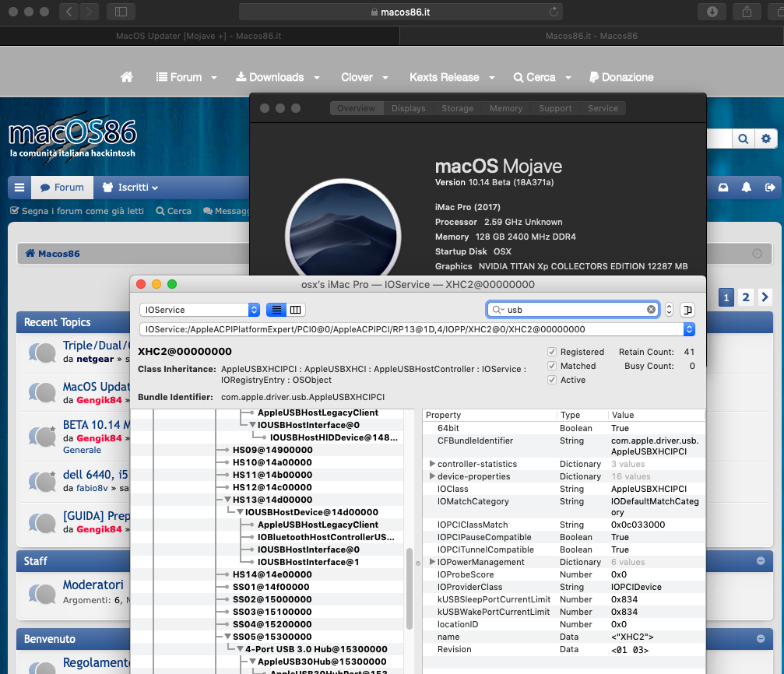Open the forum search settings gear
784x674 pixels.
[766, 139]
